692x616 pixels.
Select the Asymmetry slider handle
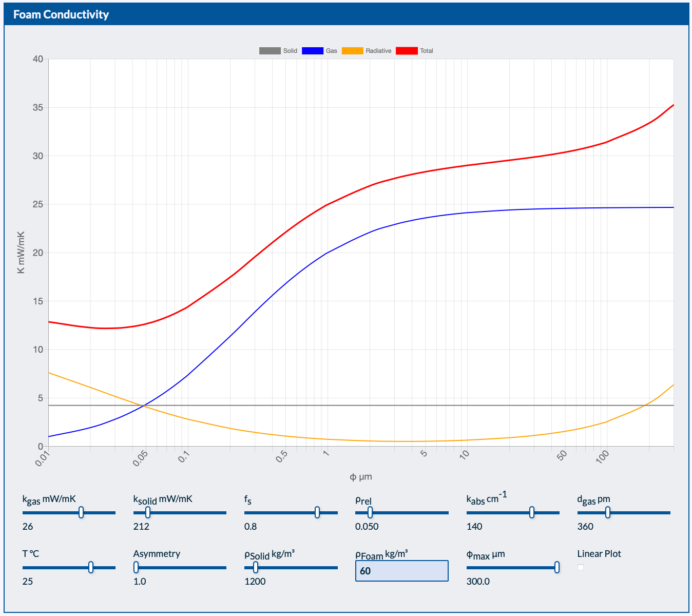coord(136,567)
